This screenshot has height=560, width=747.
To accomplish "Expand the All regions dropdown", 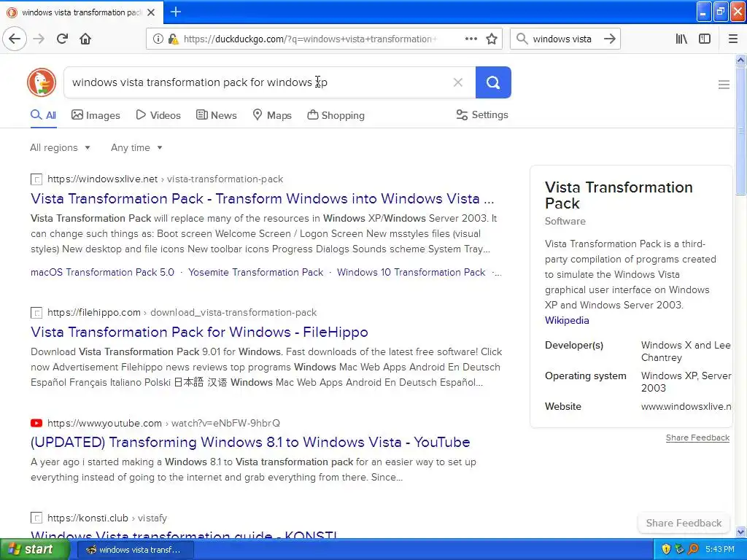I will [x=60, y=147].
